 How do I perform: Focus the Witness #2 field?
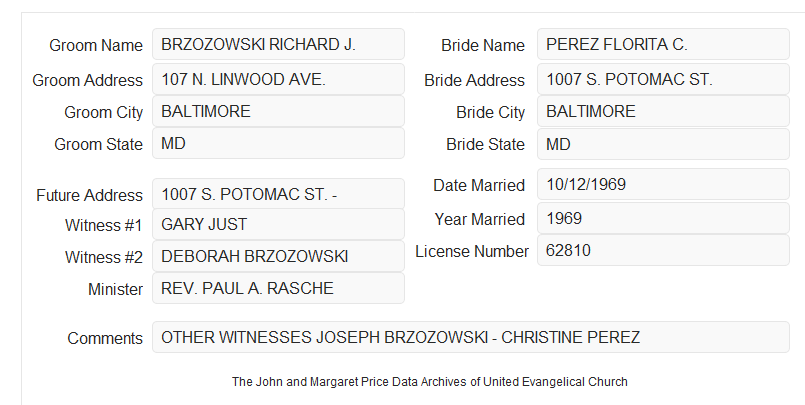coord(278,256)
